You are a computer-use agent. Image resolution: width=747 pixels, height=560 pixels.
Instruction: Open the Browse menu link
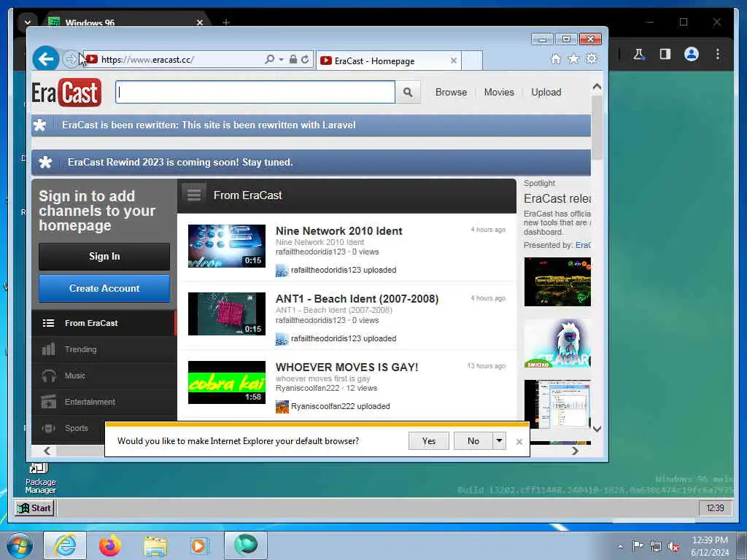pos(451,93)
